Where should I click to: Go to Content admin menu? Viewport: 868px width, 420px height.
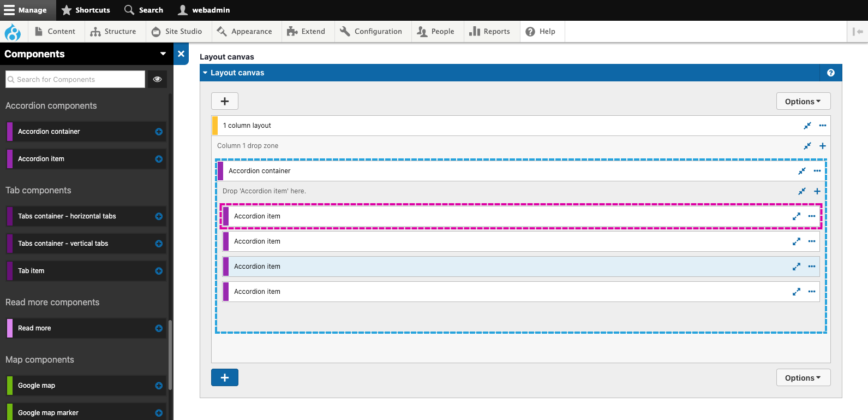tap(55, 32)
